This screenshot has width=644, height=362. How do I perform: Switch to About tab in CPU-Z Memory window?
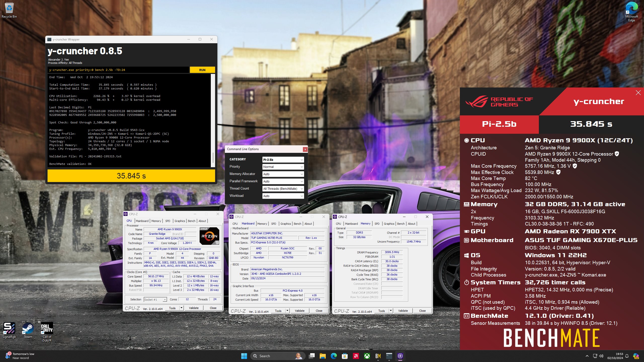pyautogui.click(x=412, y=224)
